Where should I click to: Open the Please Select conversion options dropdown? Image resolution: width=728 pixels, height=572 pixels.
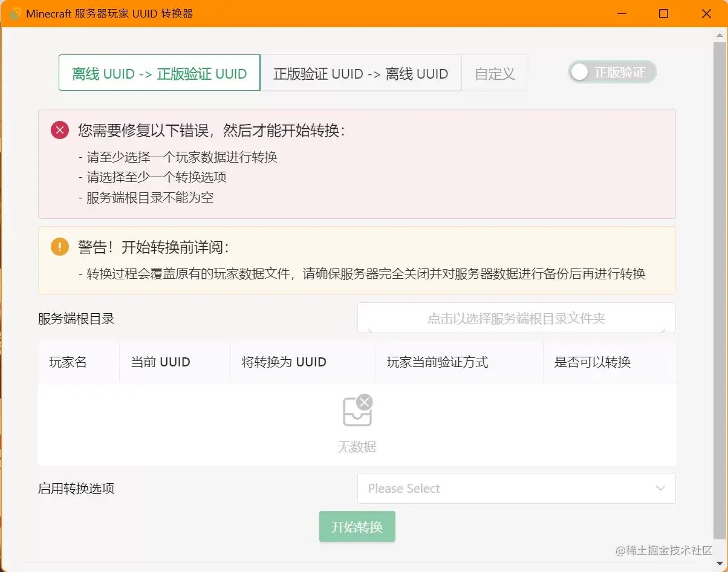coord(517,488)
